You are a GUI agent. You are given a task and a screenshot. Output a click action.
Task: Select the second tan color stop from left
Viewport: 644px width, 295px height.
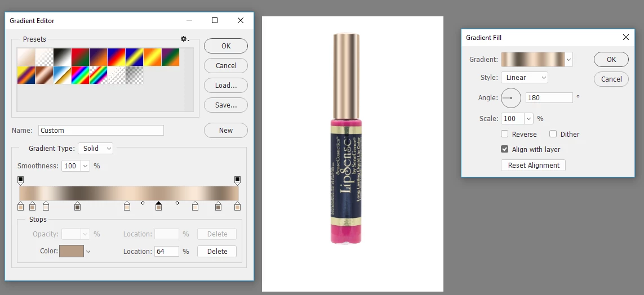pyautogui.click(x=33, y=206)
